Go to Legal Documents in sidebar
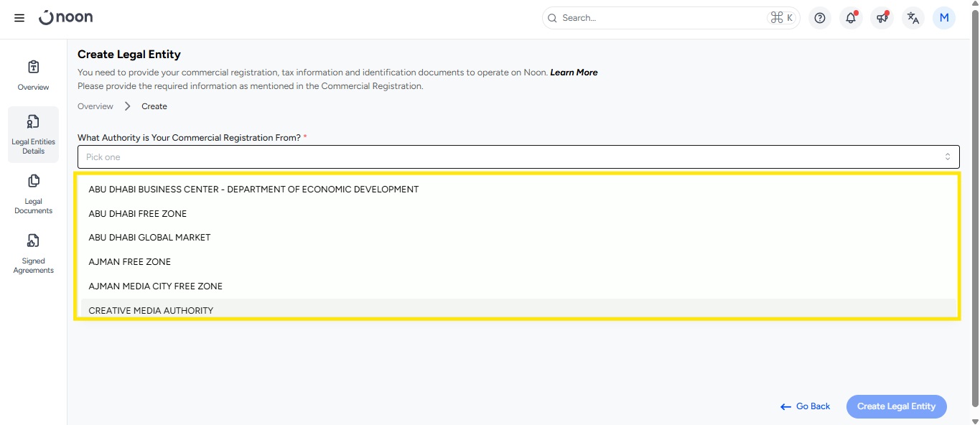 point(33,194)
